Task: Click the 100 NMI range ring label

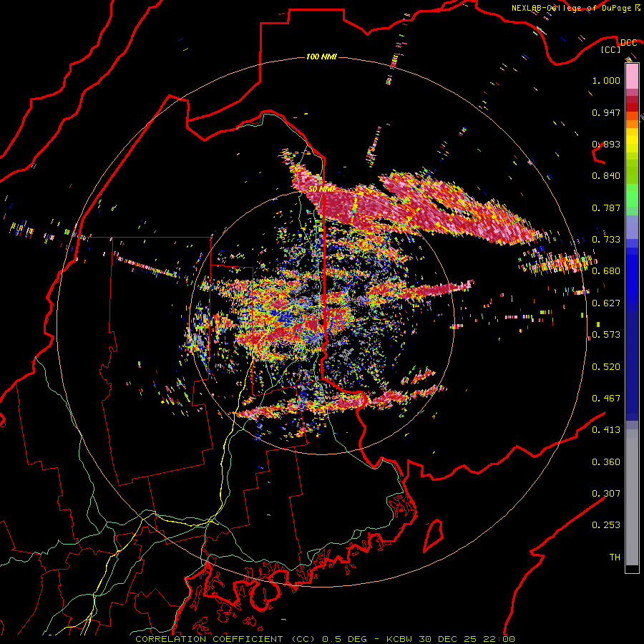Action: 321,57
